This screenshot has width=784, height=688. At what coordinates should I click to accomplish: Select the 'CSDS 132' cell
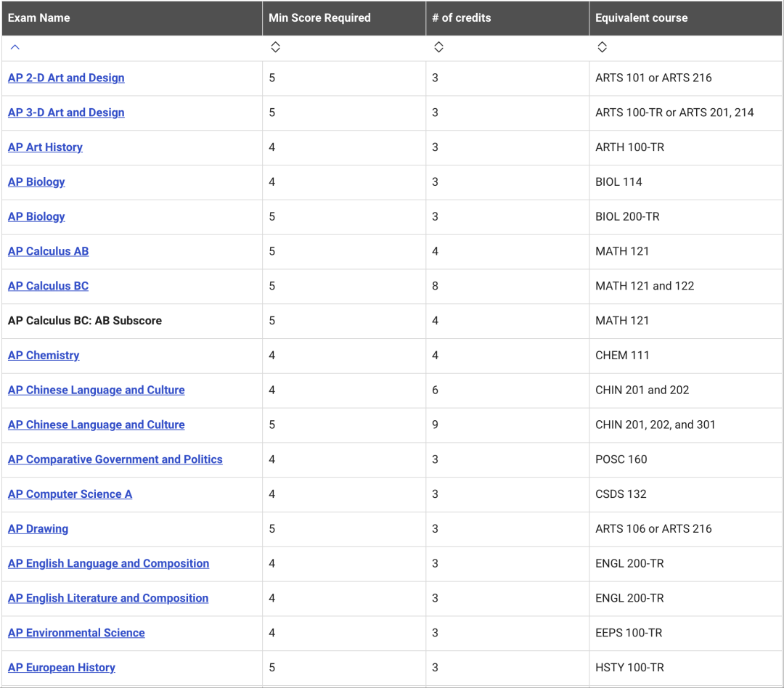[685, 494]
